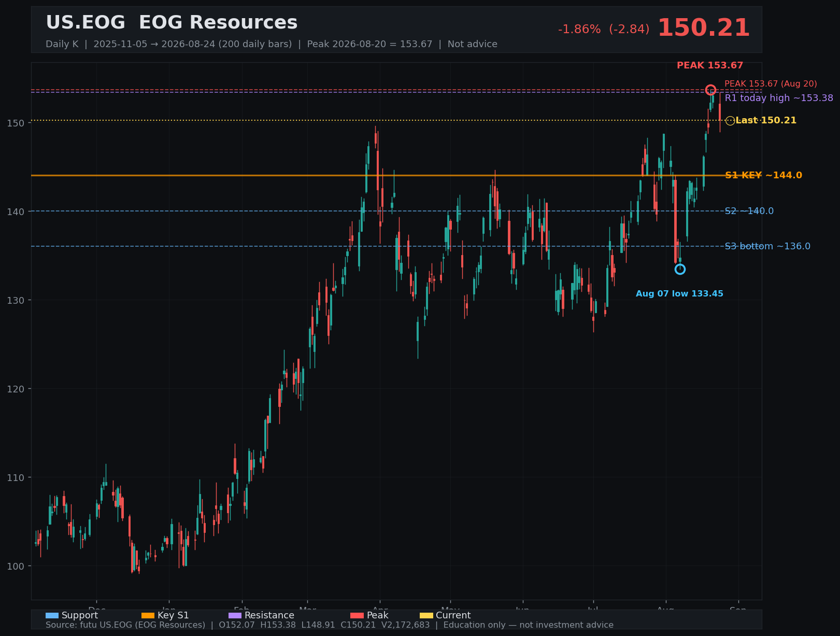This screenshot has width=840, height=636.
Task: Click the -1.86% (-2.84) change value
Action: point(604,30)
